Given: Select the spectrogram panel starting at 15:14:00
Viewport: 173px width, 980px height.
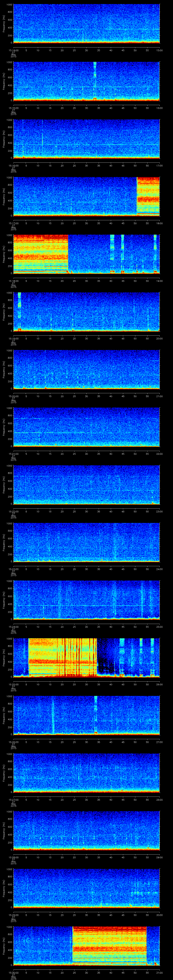Looking at the screenshot, I should [x=86, y=24].
